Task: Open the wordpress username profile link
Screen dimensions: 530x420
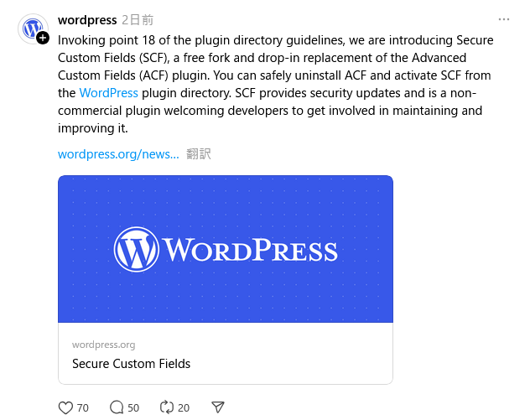Action: pos(87,20)
